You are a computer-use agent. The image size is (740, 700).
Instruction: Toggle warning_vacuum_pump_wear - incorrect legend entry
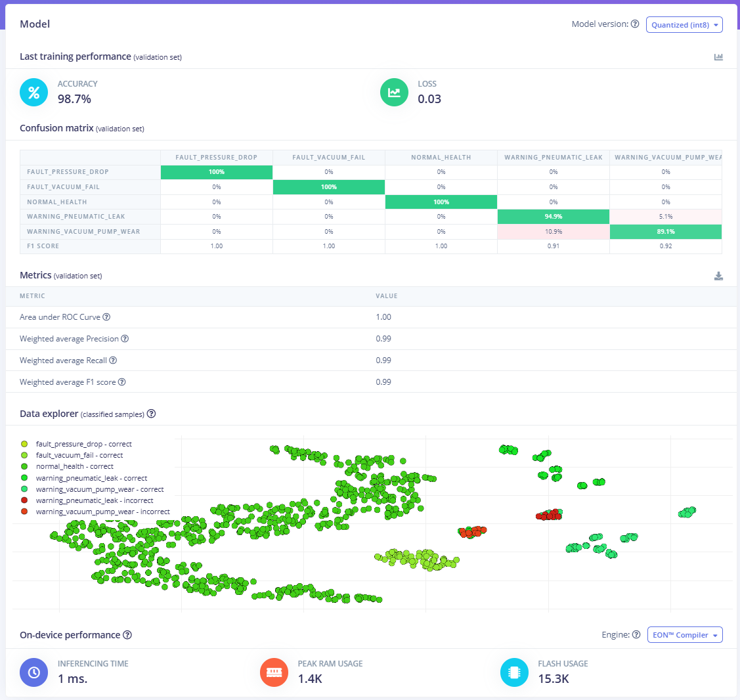click(x=95, y=512)
